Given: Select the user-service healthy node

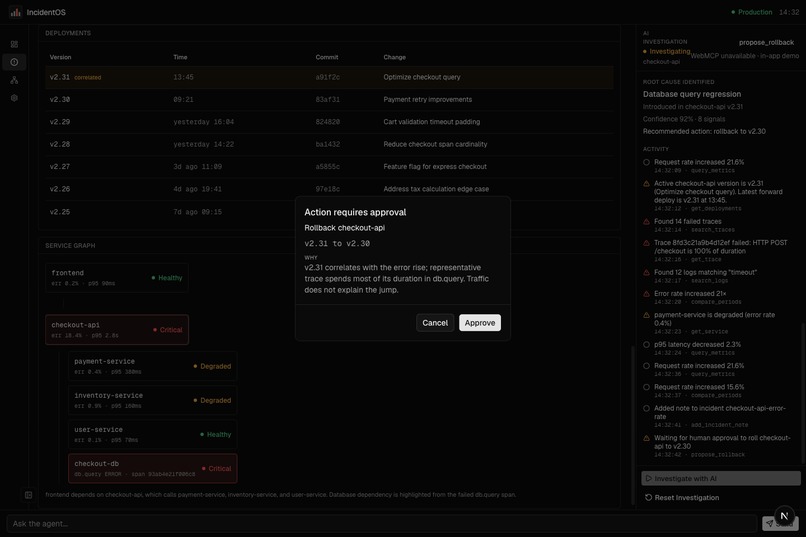Looking at the screenshot, I should pos(152,434).
